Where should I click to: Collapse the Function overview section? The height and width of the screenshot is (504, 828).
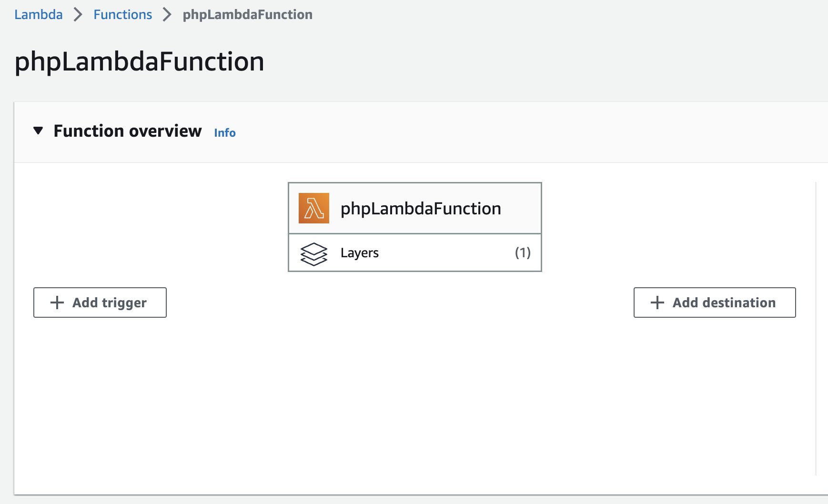point(38,131)
